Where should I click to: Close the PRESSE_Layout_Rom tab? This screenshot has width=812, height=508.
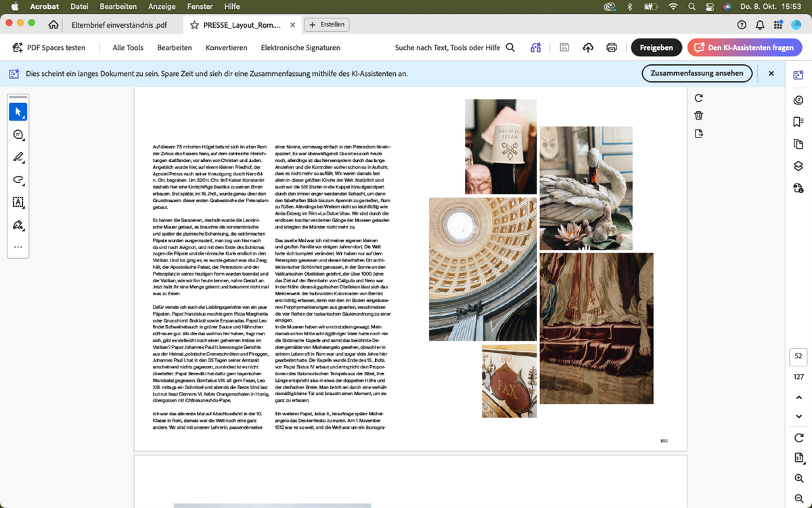292,24
